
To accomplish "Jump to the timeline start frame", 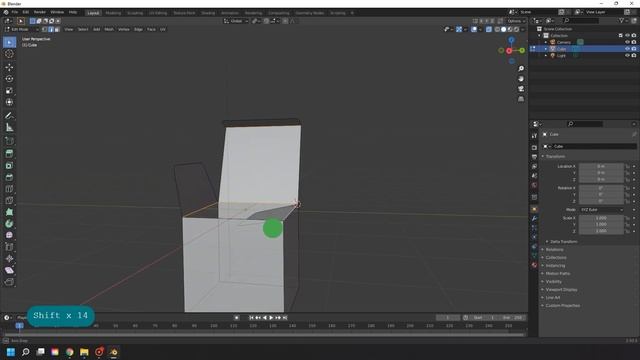I will click(x=251, y=318).
